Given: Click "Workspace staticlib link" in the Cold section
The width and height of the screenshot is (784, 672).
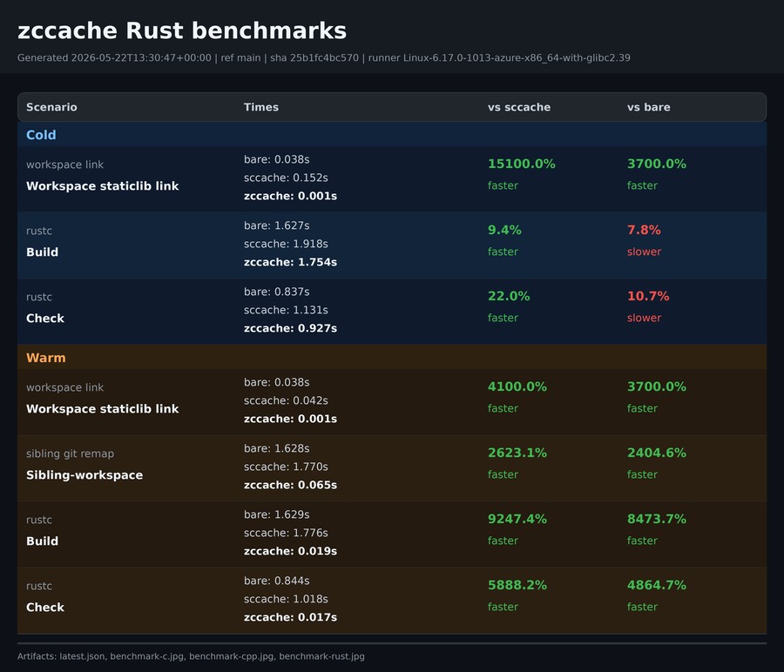Looking at the screenshot, I should 103,186.
